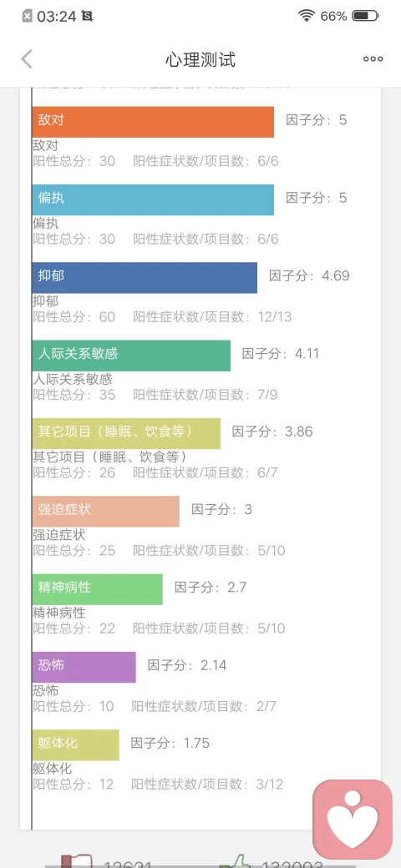Image resolution: width=401 pixels, height=868 pixels.
Task: Tap 因子分: 1.75 next to the 躯体化 bar
Action: coord(170,743)
